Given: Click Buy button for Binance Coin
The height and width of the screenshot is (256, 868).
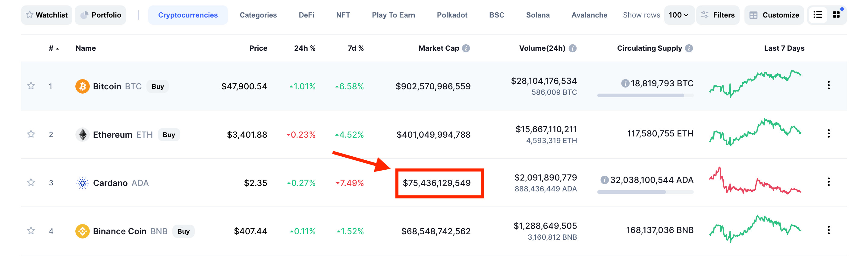Looking at the screenshot, I should [x=183, y=231].
